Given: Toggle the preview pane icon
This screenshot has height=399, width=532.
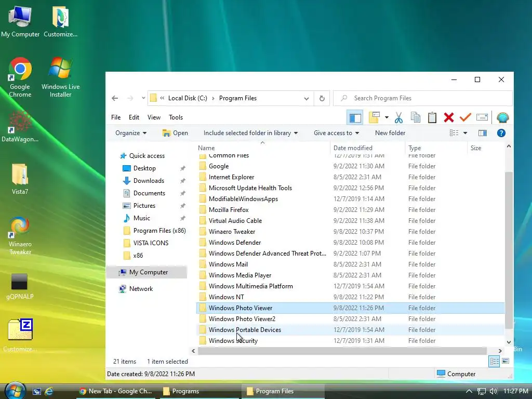Looking at the screenshot, I should (483, 133).
